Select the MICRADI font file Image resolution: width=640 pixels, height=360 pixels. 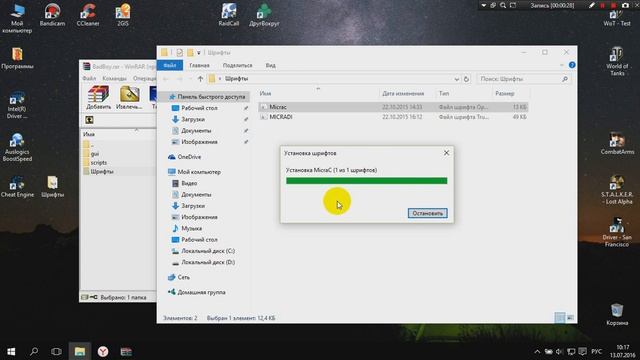click(x=393, y=117)
